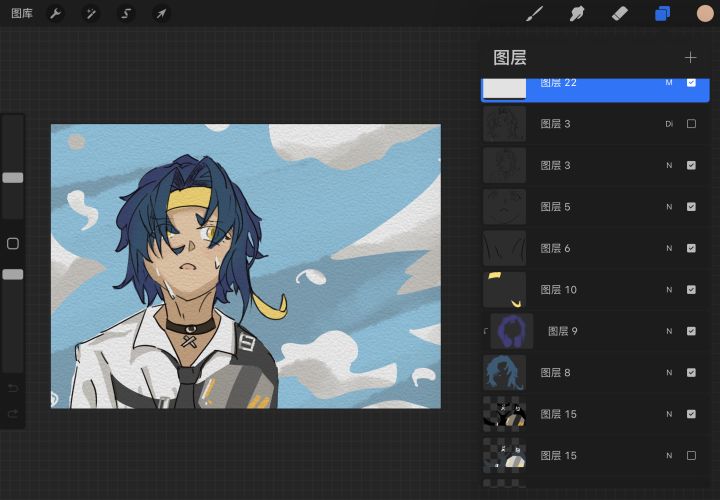
Task: Add a new layer with plus icon
Action: [x=690, y=57]
